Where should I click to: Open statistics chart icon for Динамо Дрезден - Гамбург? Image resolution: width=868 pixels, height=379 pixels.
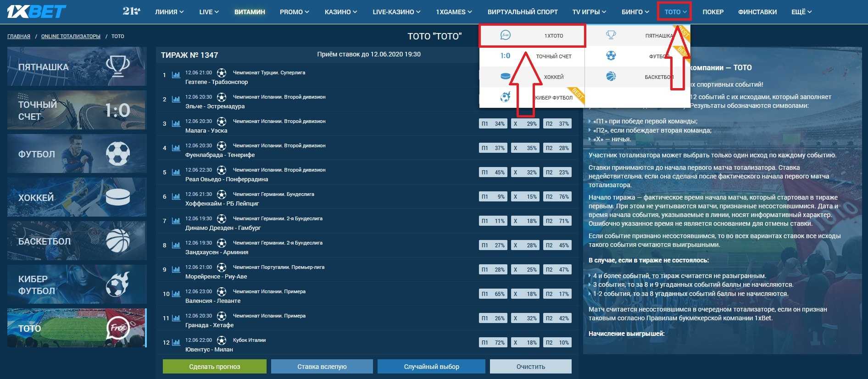tap(176, 221)
